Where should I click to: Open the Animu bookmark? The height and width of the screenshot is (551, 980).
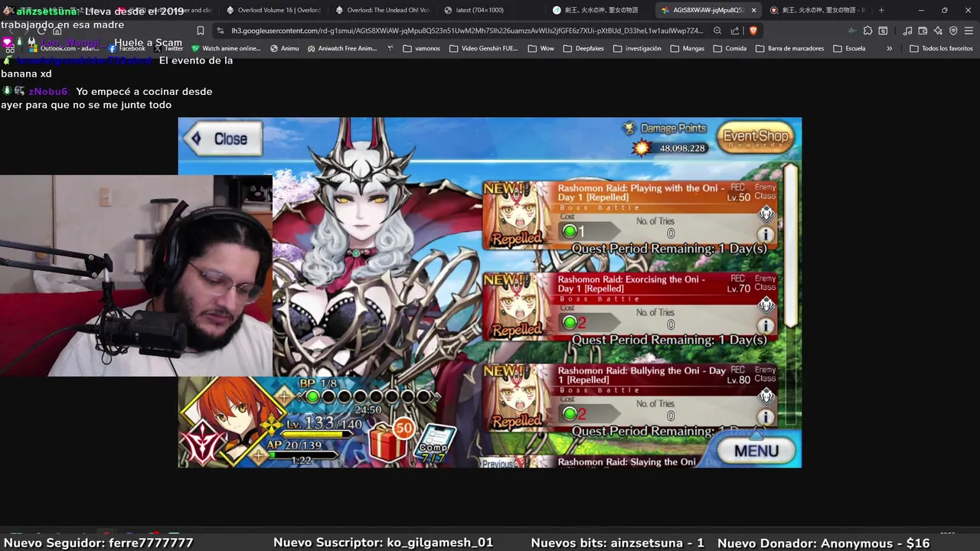click(285, 48)
